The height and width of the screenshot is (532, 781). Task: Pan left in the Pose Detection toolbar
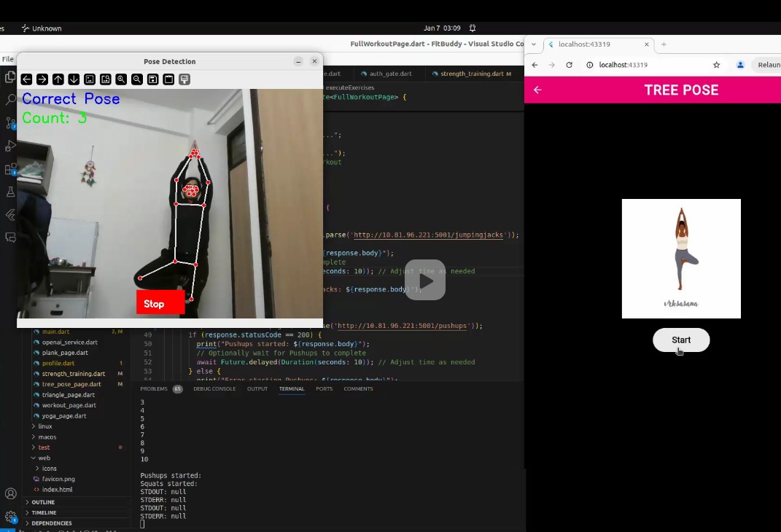[26, 79]
